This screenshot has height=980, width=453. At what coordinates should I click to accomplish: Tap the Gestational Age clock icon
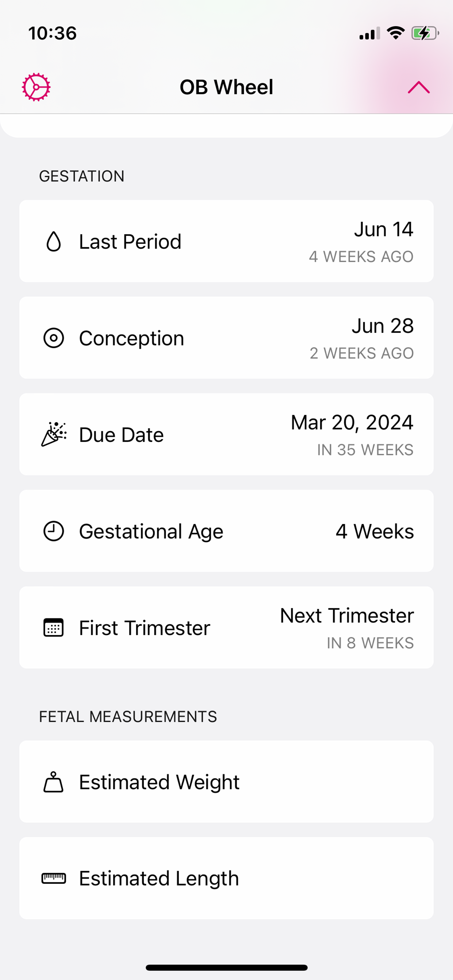point(54,531)
